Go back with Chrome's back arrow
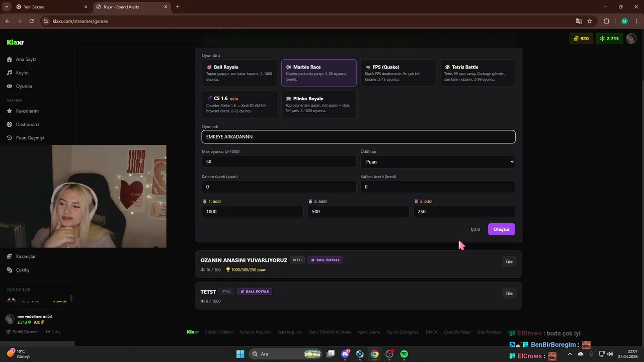 pos(7,21)
